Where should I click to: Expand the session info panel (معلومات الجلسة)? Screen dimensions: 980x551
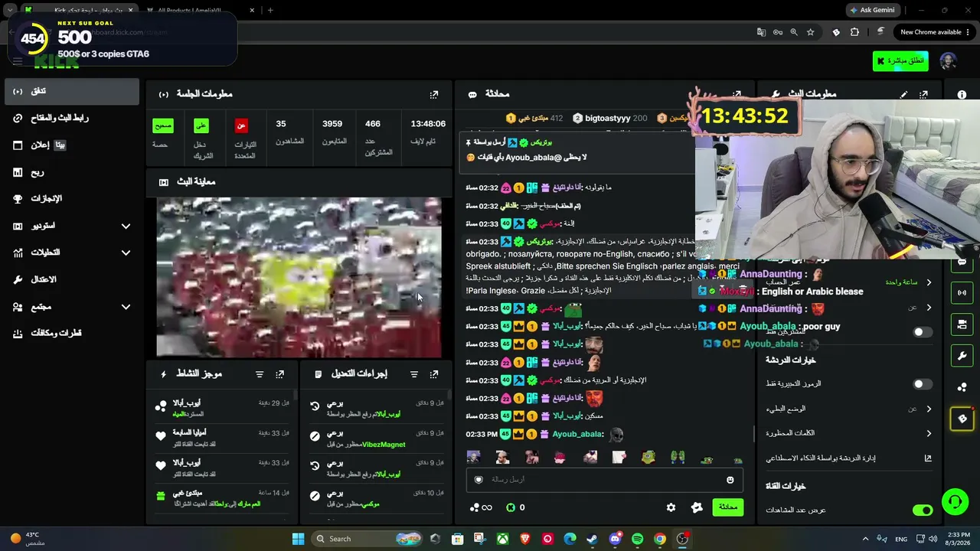(434, 94)
